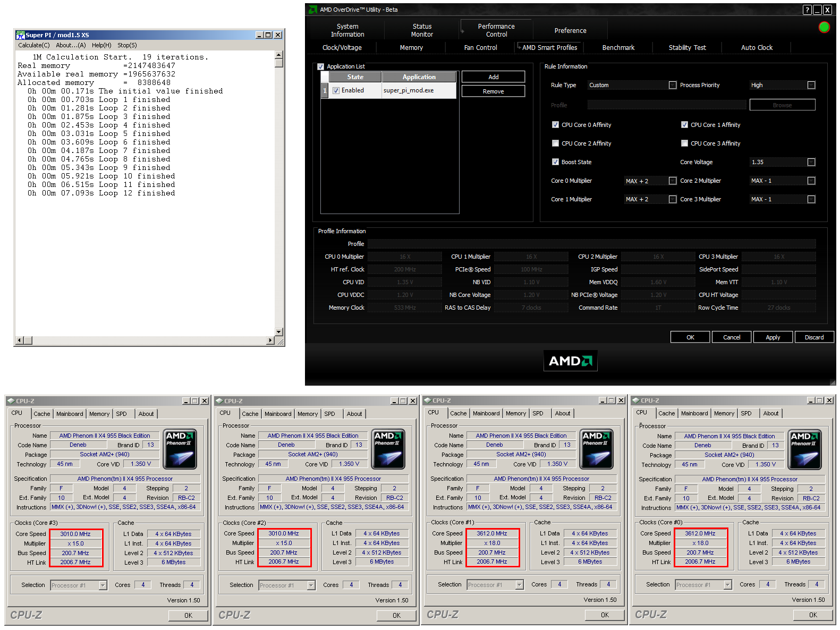The height and width of the screenshot is (630, 840).
Task: Open Mainboard tab in Core #2 CPU-Z window
Action: pyautogui.click(x=278, y=414)
